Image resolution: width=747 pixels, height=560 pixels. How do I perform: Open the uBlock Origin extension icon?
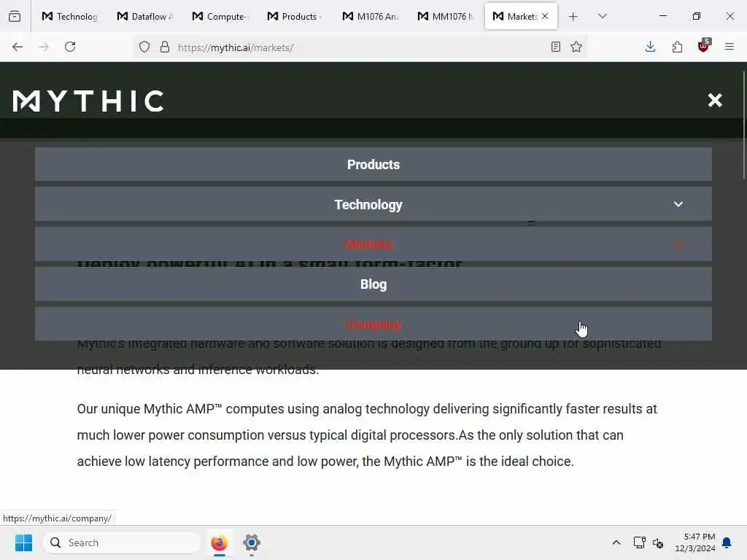coord(704,46)
